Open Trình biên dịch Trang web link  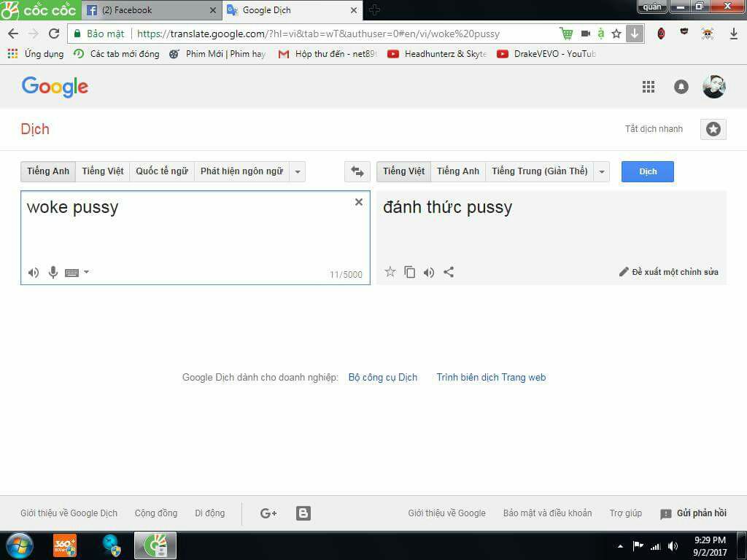pos(491,377)
